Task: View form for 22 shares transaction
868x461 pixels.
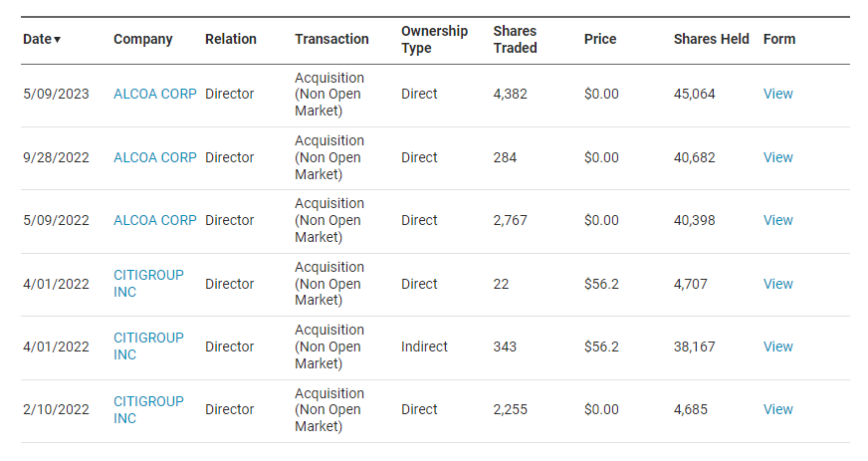Action: [x=777, y=284]
